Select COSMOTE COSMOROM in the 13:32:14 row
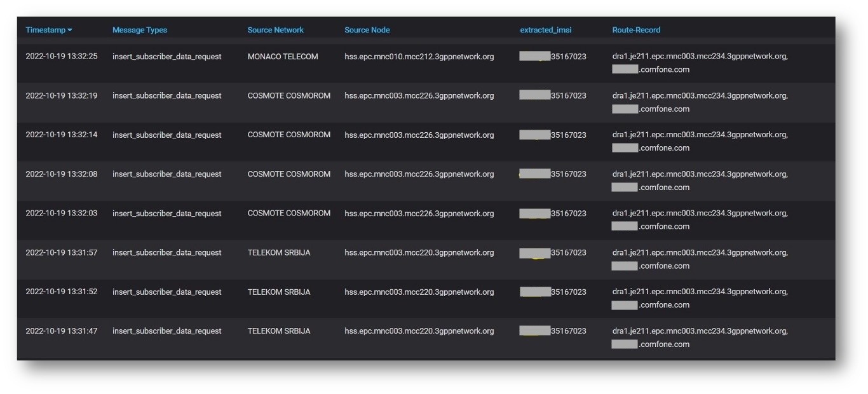 click(x=288, y=135)
